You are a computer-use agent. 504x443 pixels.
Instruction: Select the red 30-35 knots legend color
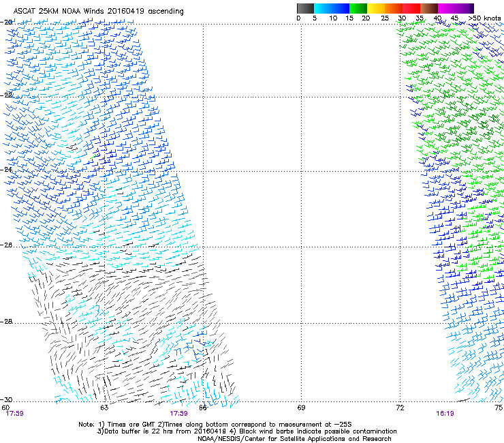tap(411, 8)
